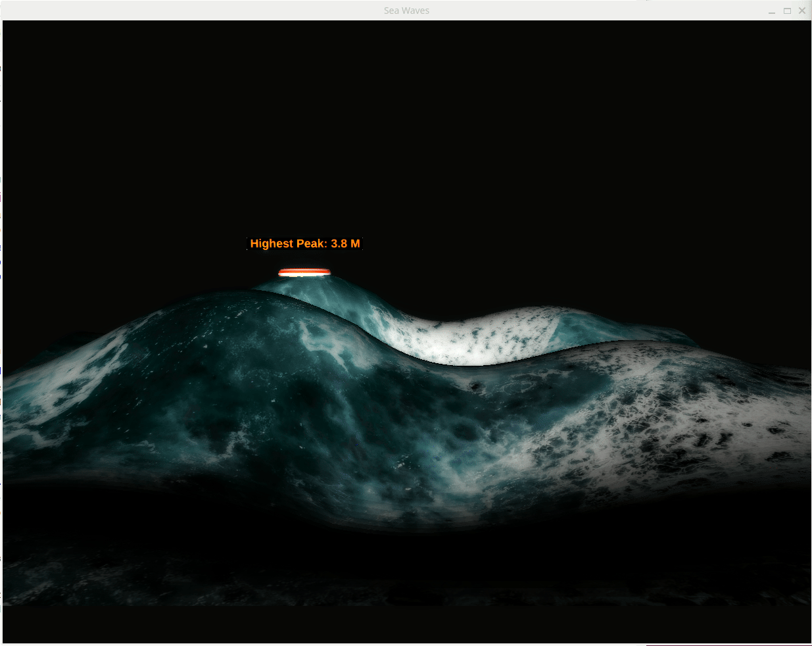Click empty title bar left of the title
This screenshot has height=646, width=812.
[197, 11]
